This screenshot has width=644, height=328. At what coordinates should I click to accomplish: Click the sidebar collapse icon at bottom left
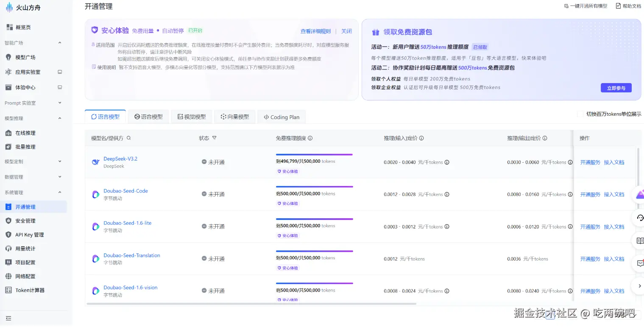[8, 318]
